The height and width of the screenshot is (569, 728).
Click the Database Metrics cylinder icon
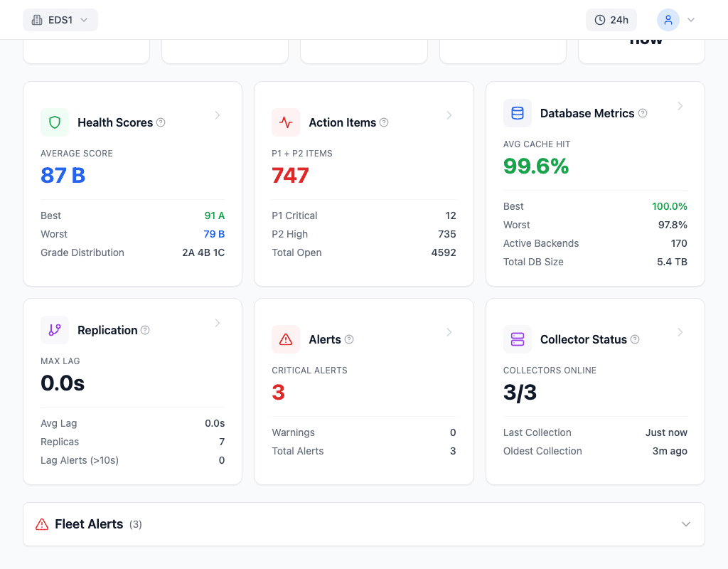coord(518,113)
